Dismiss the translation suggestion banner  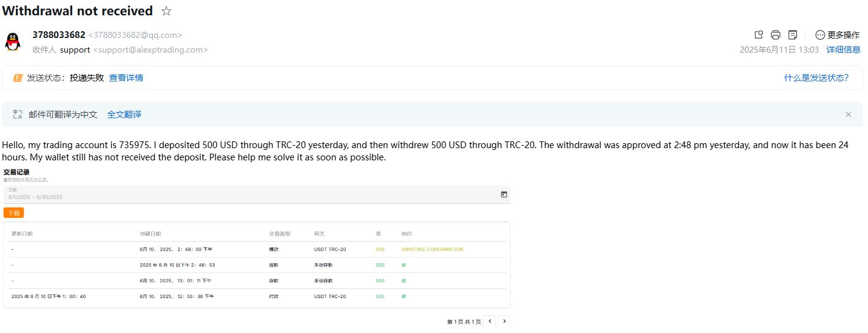848,114
